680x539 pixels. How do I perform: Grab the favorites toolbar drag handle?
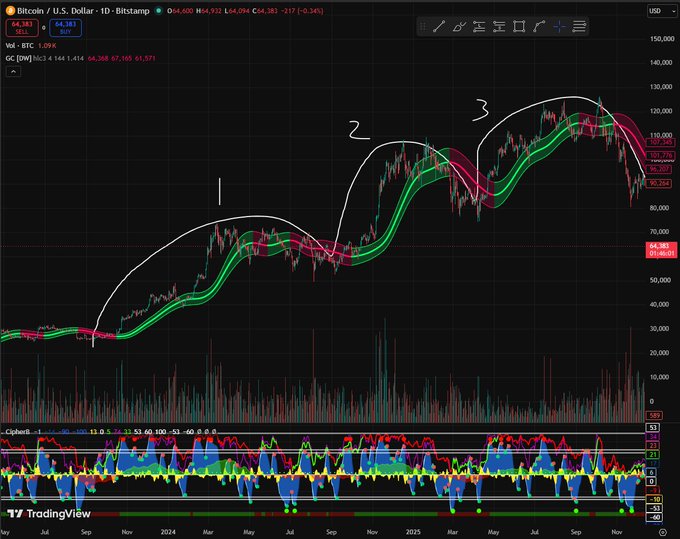[x=423, y=27]
